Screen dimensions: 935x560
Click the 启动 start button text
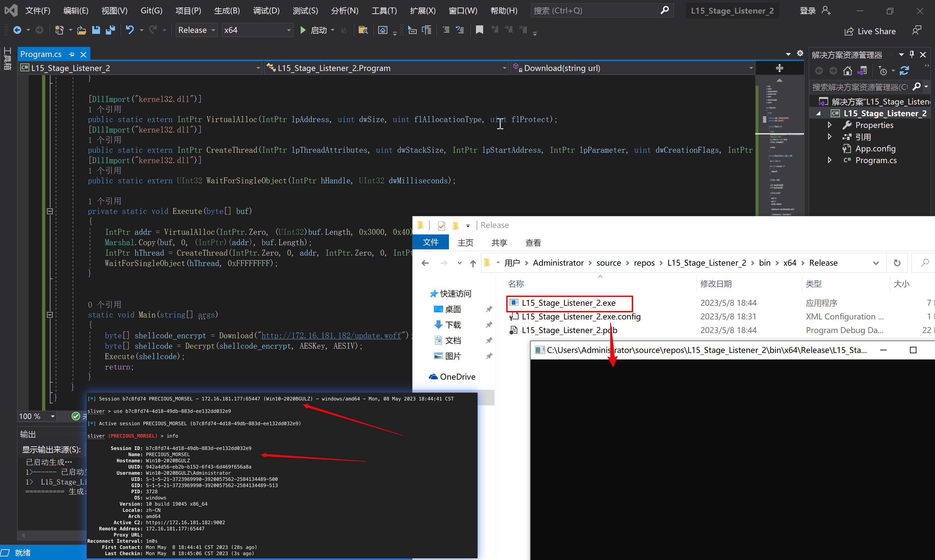click(319, 30)
